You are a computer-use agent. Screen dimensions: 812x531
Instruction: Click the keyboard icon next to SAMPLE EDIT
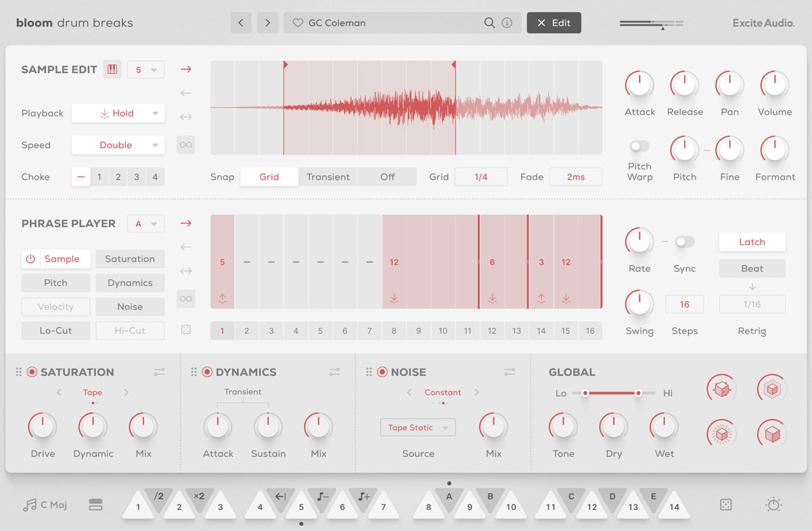(112, 68)
